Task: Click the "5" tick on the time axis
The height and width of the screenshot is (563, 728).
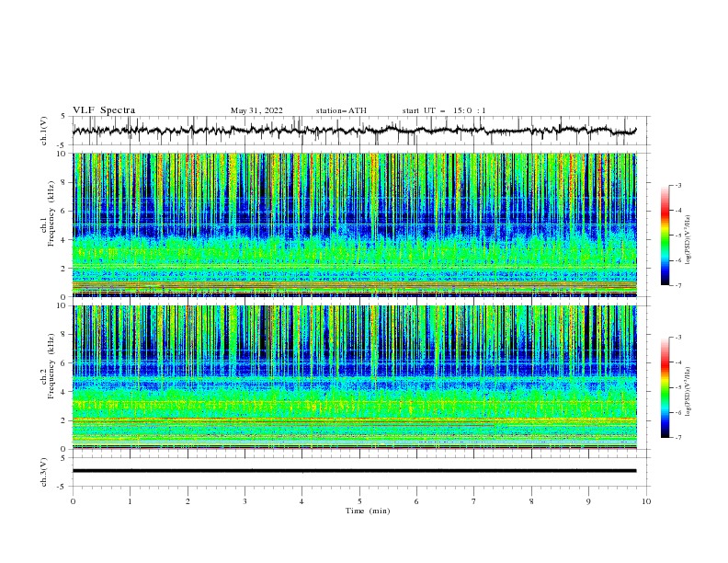Action: (x=359, y=501)
